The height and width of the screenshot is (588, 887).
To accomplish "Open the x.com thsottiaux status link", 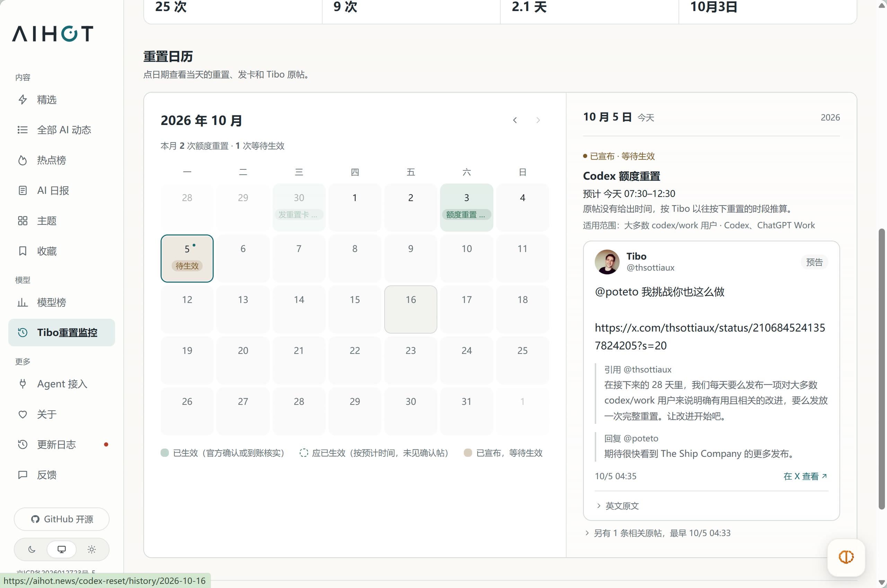I will pyautogui.click(x=710, y=336).
